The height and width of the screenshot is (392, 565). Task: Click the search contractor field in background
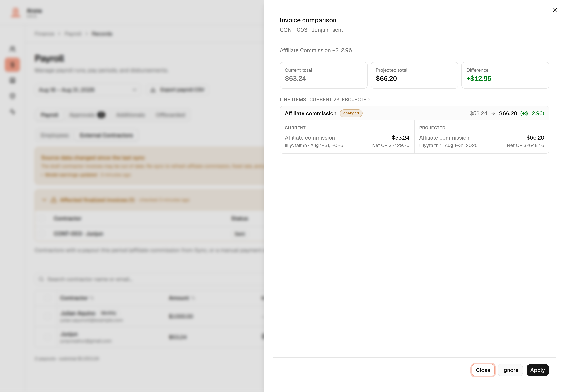pyautogui.click(x=149, y=279)
